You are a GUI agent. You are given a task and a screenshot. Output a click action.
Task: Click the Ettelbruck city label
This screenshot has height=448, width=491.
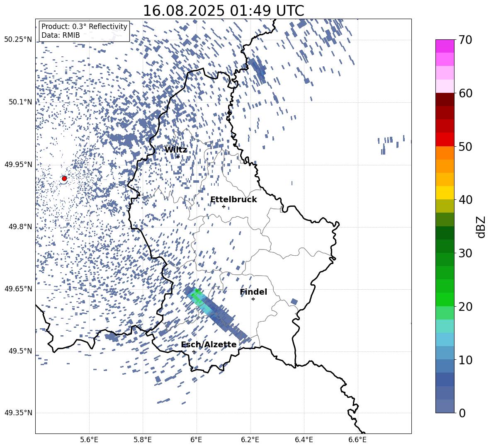point(233,200)
